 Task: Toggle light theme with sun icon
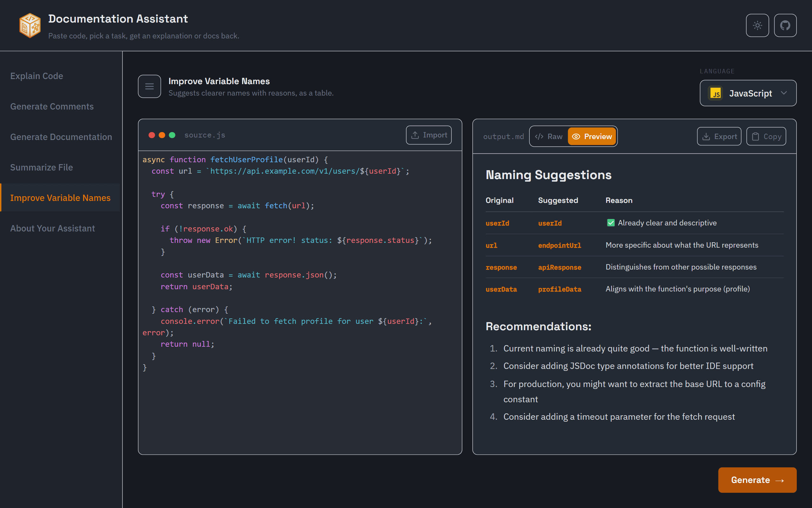pos(757,25)
